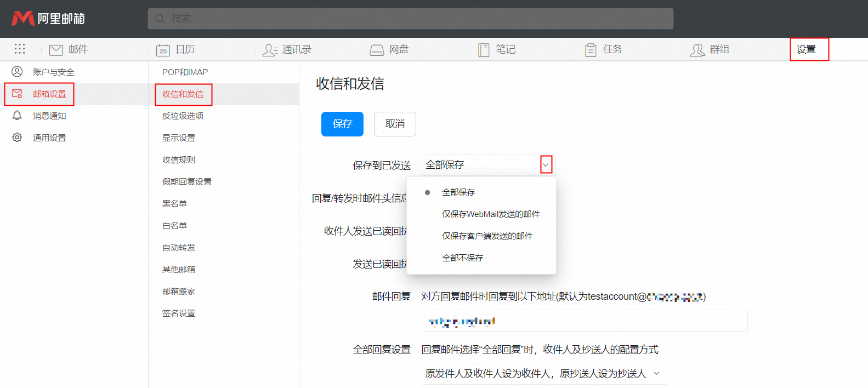
Task: Click the reply-to address input field
Action: tap(584, 321)
